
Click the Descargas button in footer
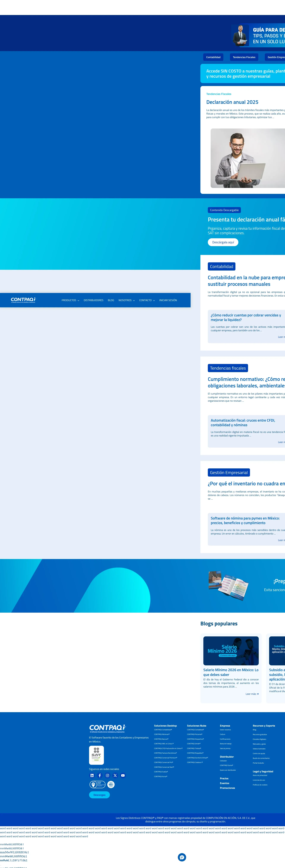coord(99,795)
